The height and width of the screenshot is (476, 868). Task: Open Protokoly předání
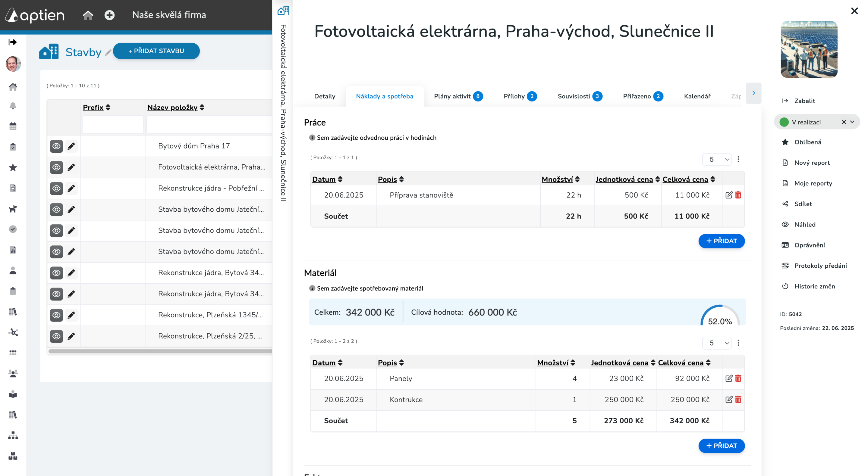coord(814,266)
